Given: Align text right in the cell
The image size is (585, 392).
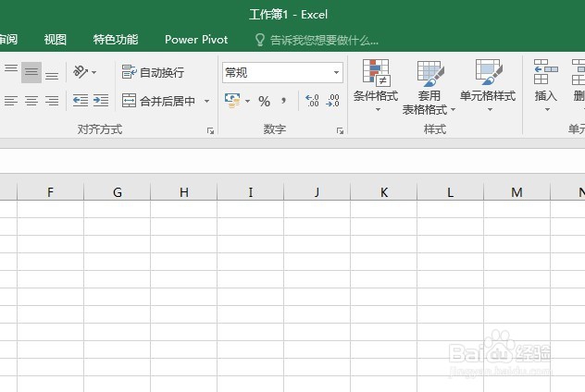Looking at the screenshot, I should click(52, 101).
